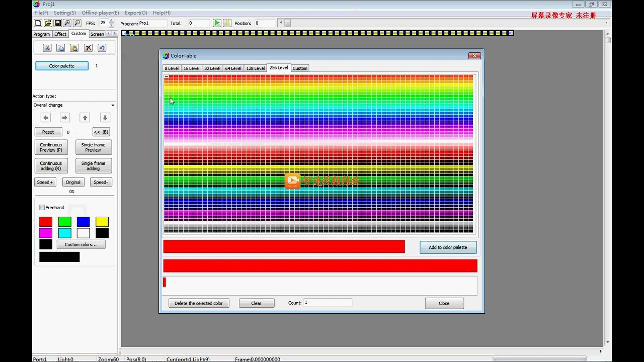
Task: Create a new project with the New icon
Action: (38, 23)
